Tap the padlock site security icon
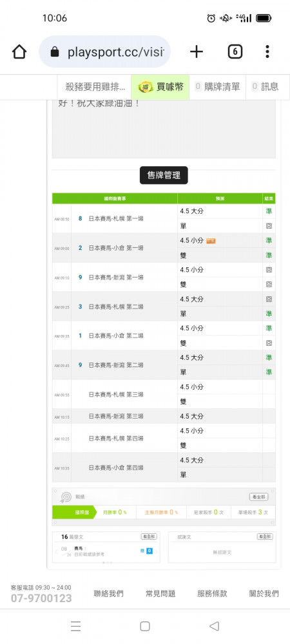Screen dimensions: 290x644 pos(55,52)
